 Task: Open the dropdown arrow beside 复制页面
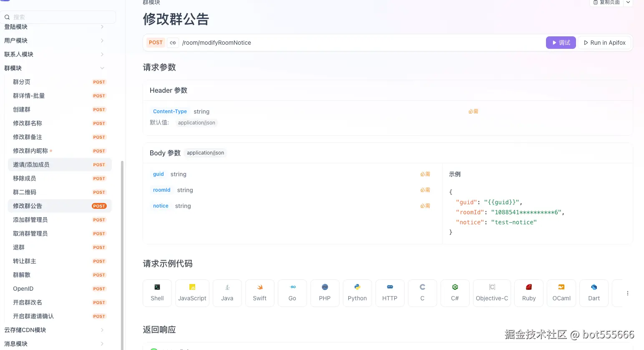pyautogui.click(x=628, y=3)
